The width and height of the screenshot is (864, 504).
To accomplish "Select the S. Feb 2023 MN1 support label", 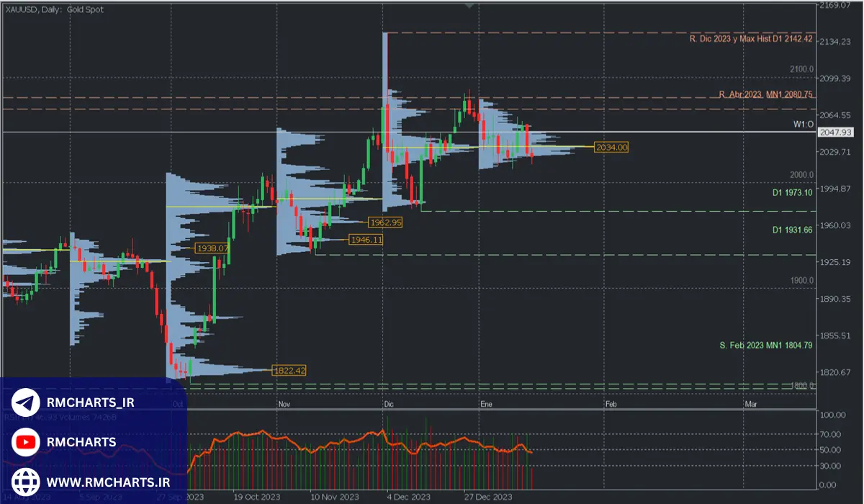I will pos(765,346).
